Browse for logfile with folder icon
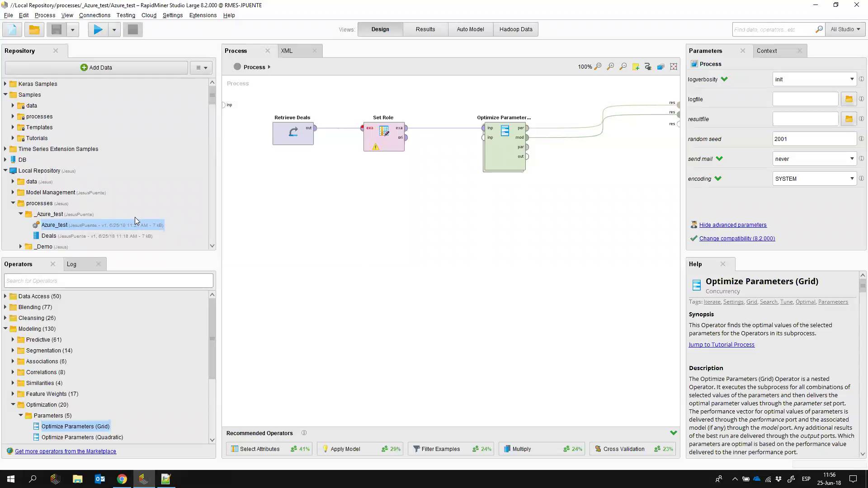Viewport: 868px width, 488px height. click(849, 99)
